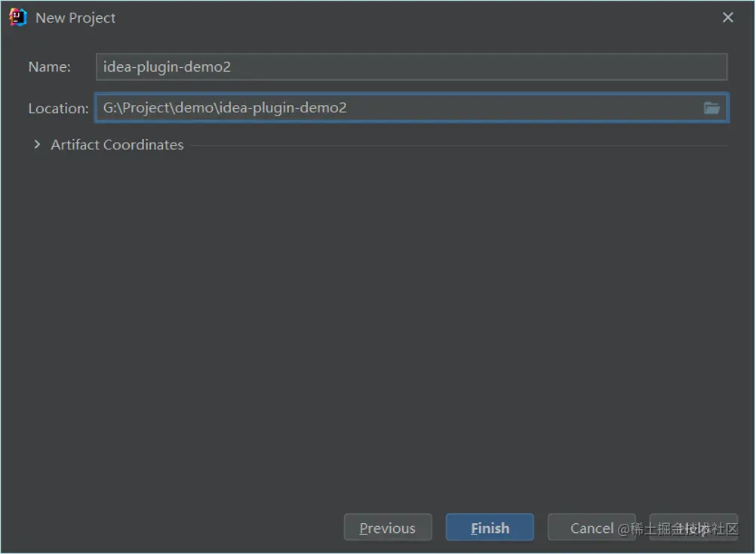
Task: Click the IntelliJ IDEA logo in the title bar
Action: pyautogui.click(x=18, y=17)
